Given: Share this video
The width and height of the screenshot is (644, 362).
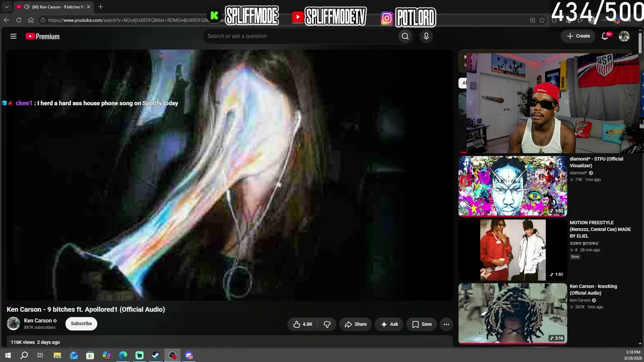Looking at the screenshot, I should point(356,324).
